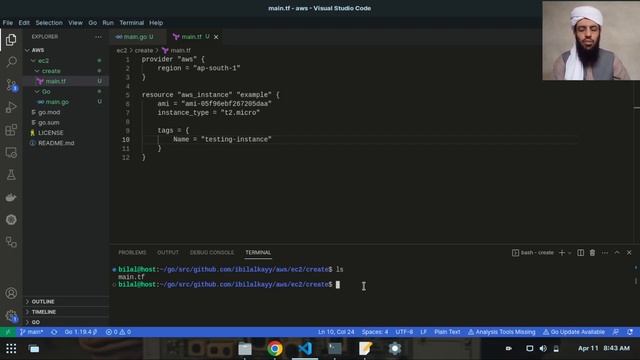The height and width of the screenshot is (360, 640).
Task: Open the Docker view
Action: pyautogui.click(x=11, y=197)
